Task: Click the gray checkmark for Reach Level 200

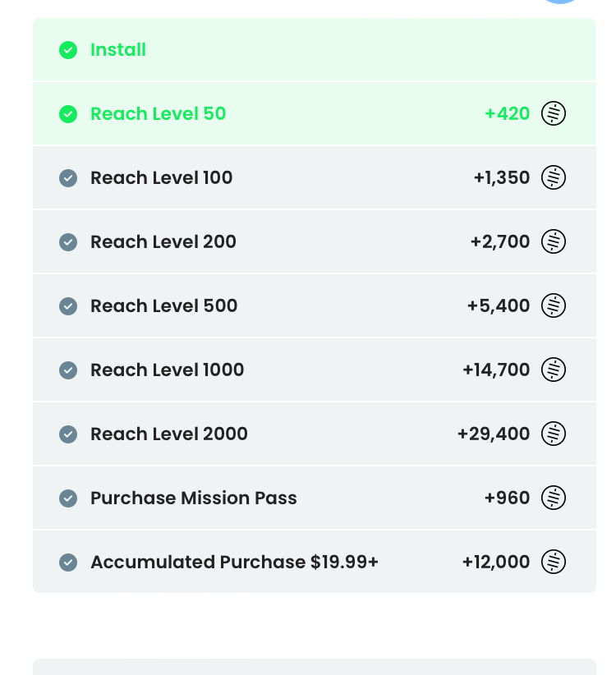Action: 68,242
